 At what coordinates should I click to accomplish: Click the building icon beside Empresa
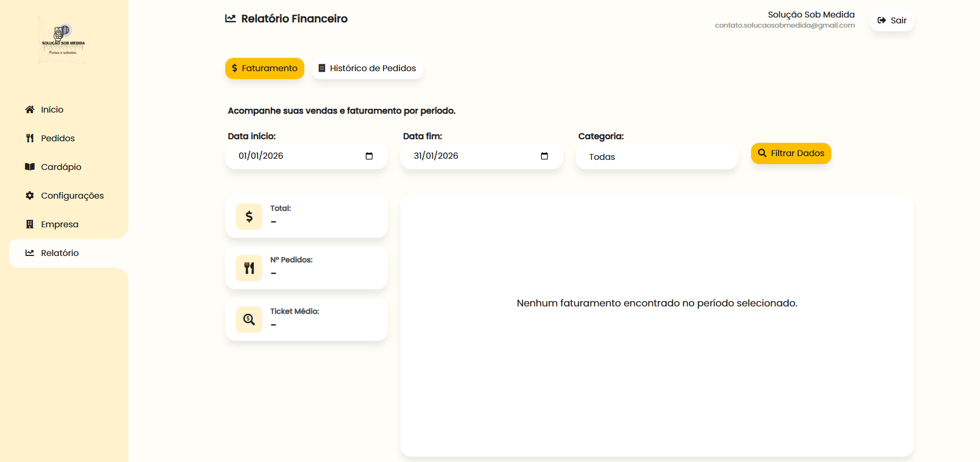[30, 224]
